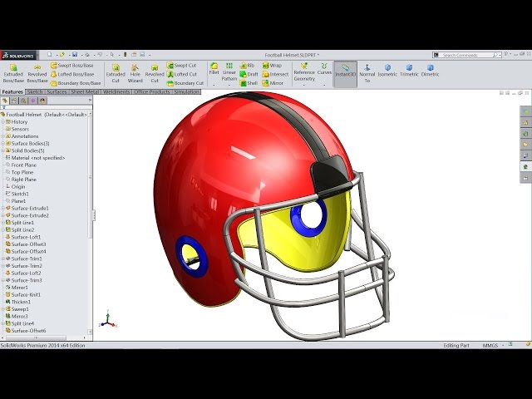The height and width of the screenshot is (399, 532).
Task: Select the Shell feature
Action: pyautogui.click(x=249, y=83)
